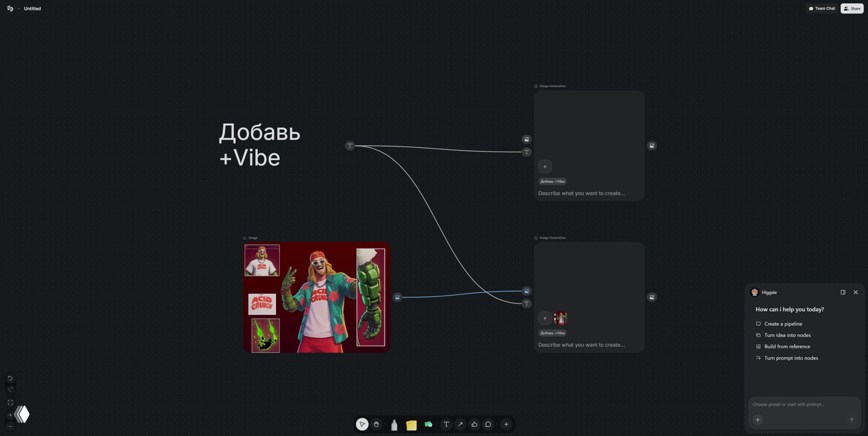Add a yellow sticky note
This screenshot has width=868, height=436.
tap(411, 425)
